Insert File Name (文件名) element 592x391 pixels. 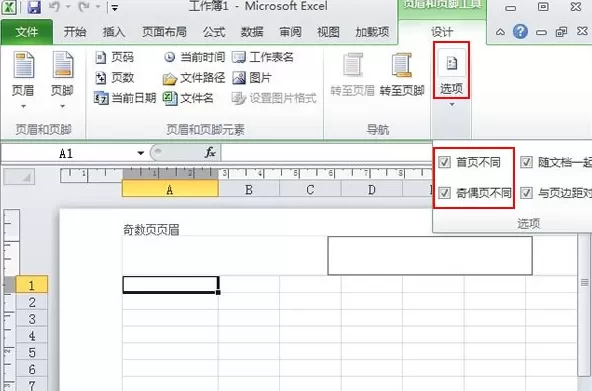[188, 98]
